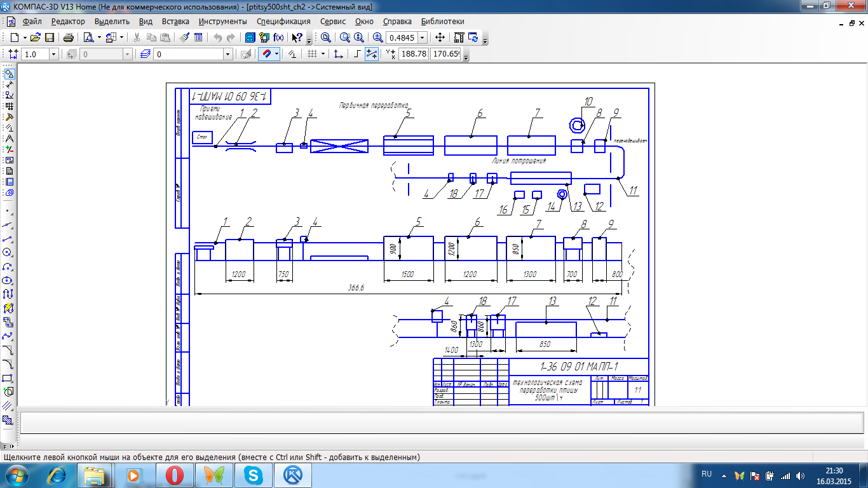Open the variables f(x) tool
The image size is (868, 488).
pyautogui.click(x=278, y=37)
